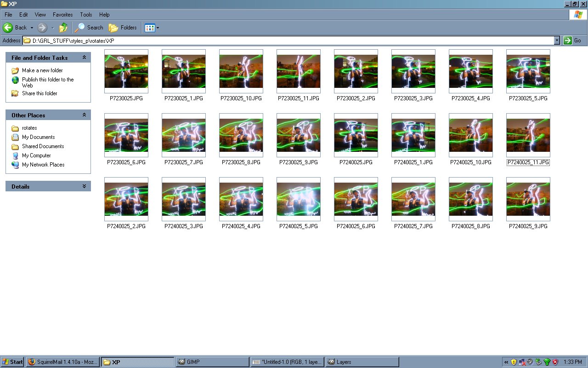Click the volume icon in the system tray
The height and width of the screenshot is (368, 588).
[531, 362]
